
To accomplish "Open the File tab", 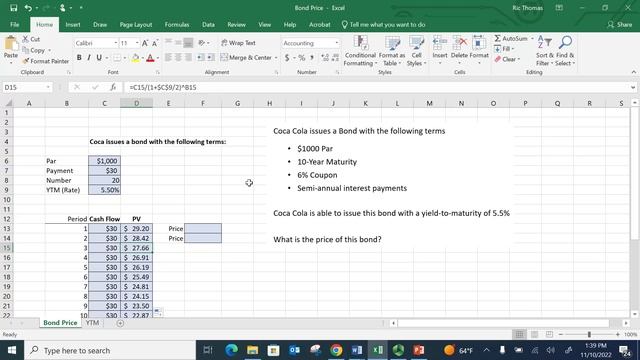I will (15, 24).
